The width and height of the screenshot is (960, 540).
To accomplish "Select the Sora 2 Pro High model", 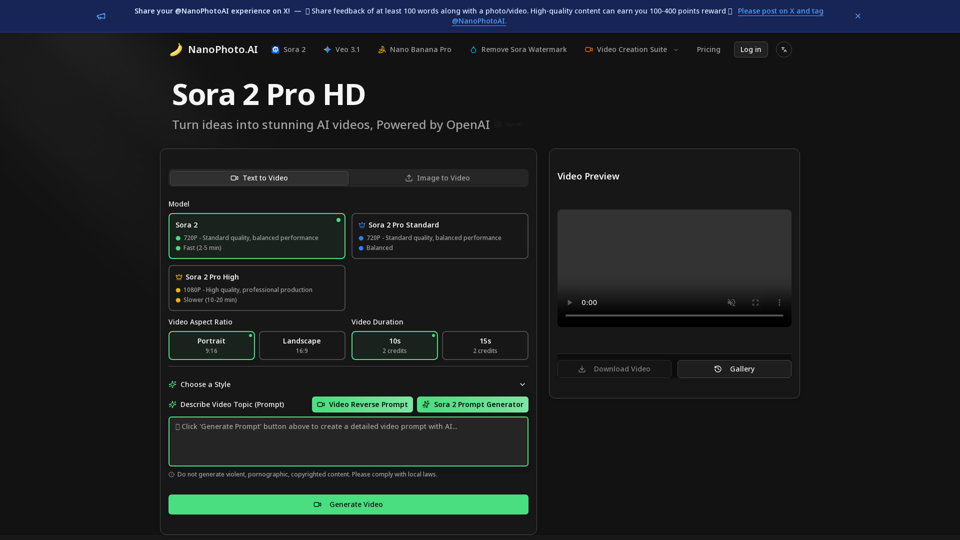I will click(257, 288).
